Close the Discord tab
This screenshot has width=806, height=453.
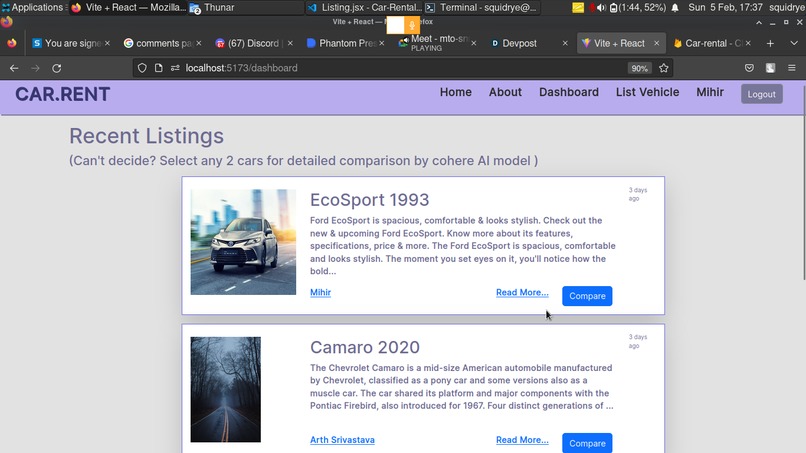click(290, 43)
